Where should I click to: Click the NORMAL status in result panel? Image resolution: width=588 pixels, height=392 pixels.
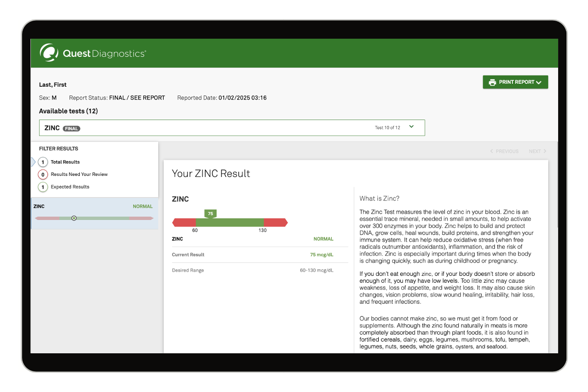point(323,239)
